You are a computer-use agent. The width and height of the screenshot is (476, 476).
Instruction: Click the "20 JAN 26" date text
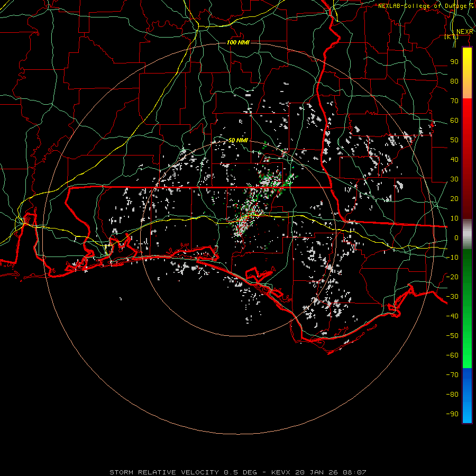point(317,472)
